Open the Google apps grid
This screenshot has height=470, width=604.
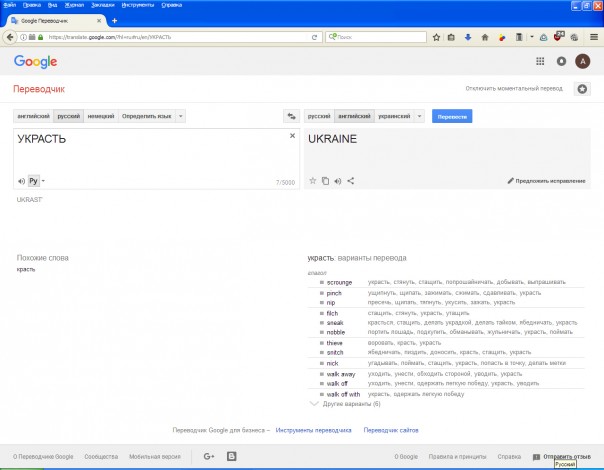coord(541,61)
